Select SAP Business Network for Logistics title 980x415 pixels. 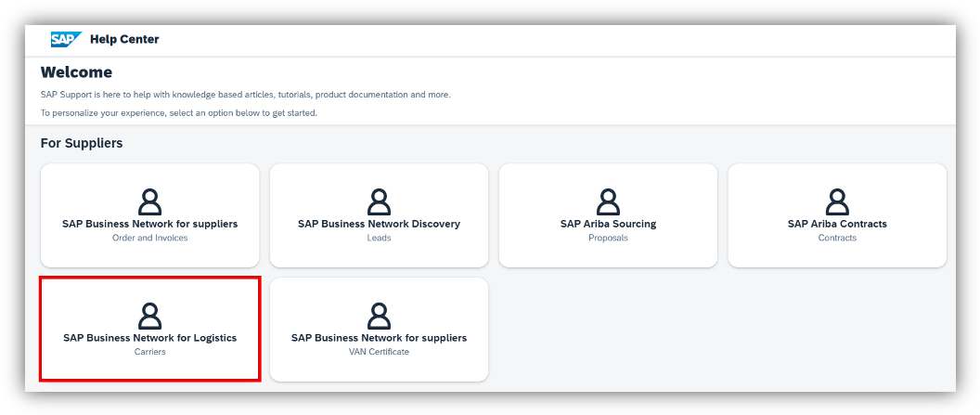click(149, 338)
